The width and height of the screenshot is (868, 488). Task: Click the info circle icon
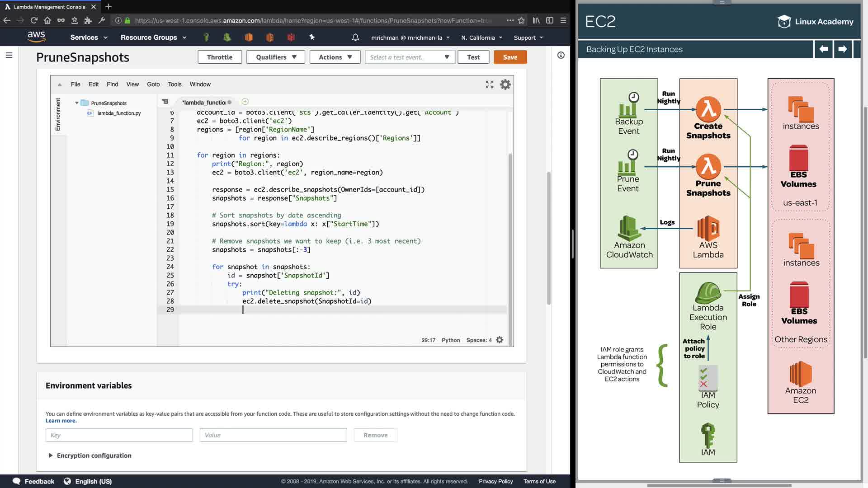(561, 55)
